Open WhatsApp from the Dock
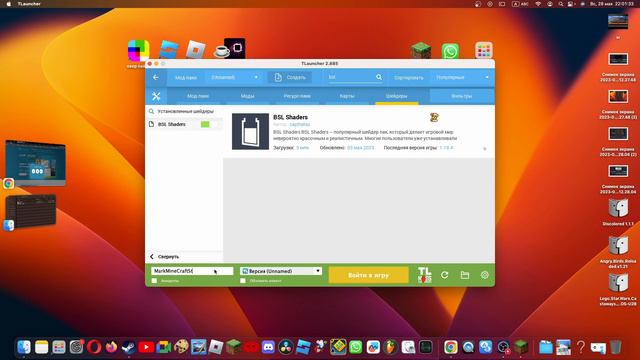Viewport: 640px width, 360px height. pyautogui.click(x=356, y=347)
